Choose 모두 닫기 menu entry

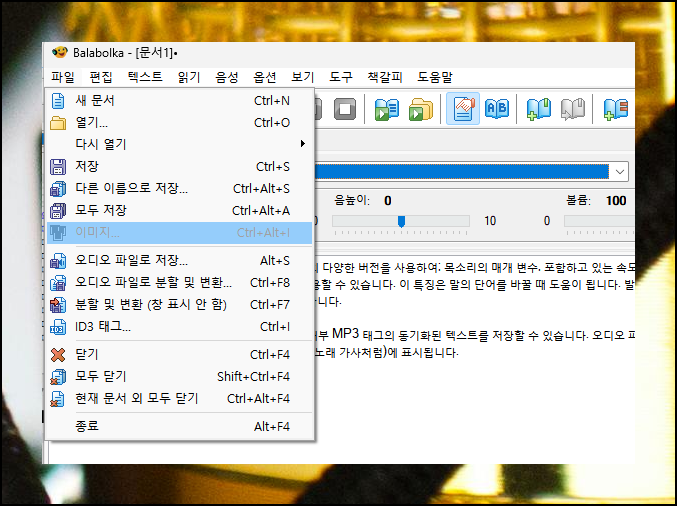[179, 377]
